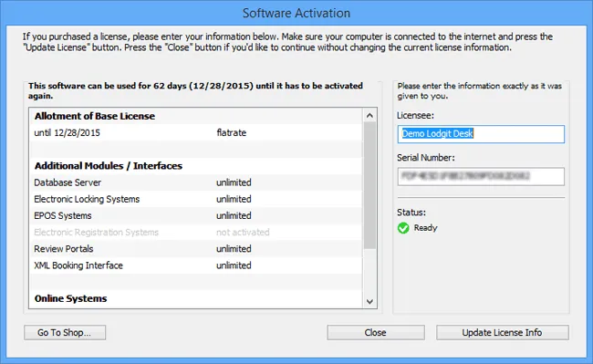
Task: Click the license list scroll down arrow
Action: (369, 301)
